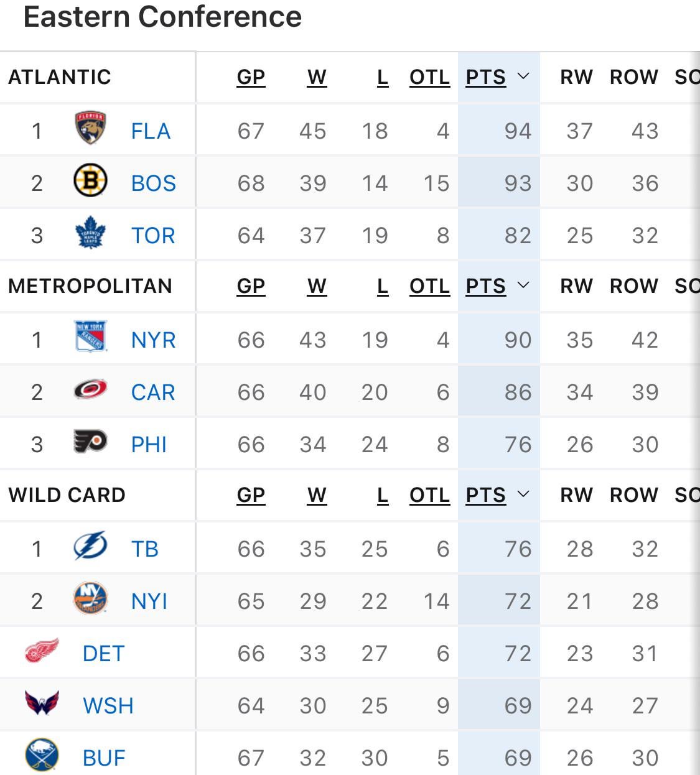Open the DET team link
The height and width of the screenshot is (775, 700).
pos(104,654)
